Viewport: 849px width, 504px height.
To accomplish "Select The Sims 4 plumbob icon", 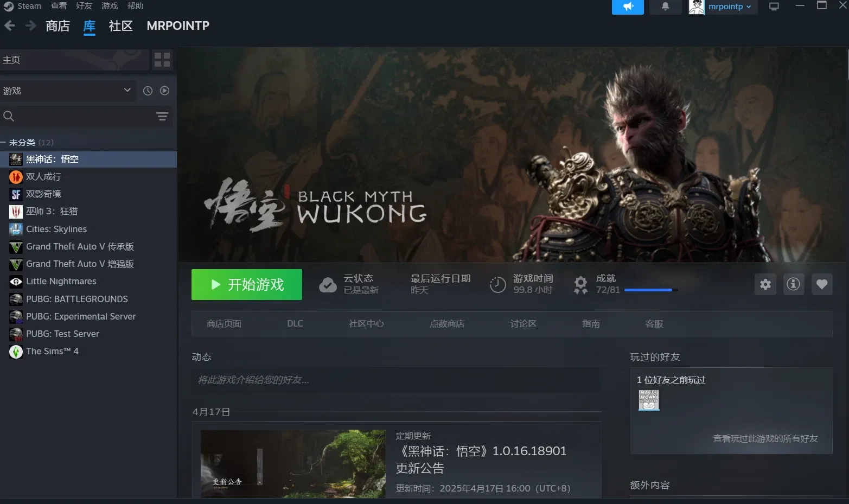I will pos(16,352).
